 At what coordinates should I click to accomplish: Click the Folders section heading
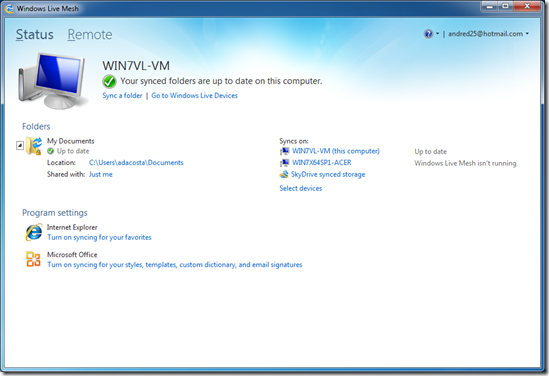(x=36, y=126)
